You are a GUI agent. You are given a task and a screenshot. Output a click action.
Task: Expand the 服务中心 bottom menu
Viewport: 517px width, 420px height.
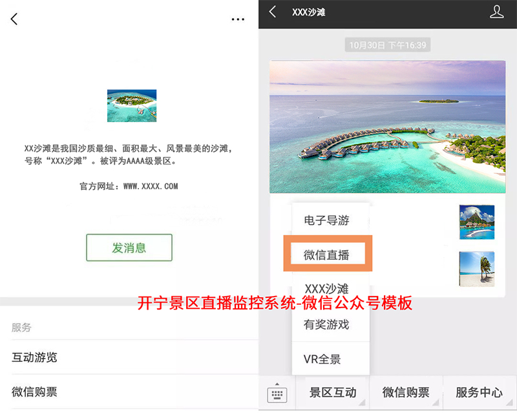tap(479, 392)
